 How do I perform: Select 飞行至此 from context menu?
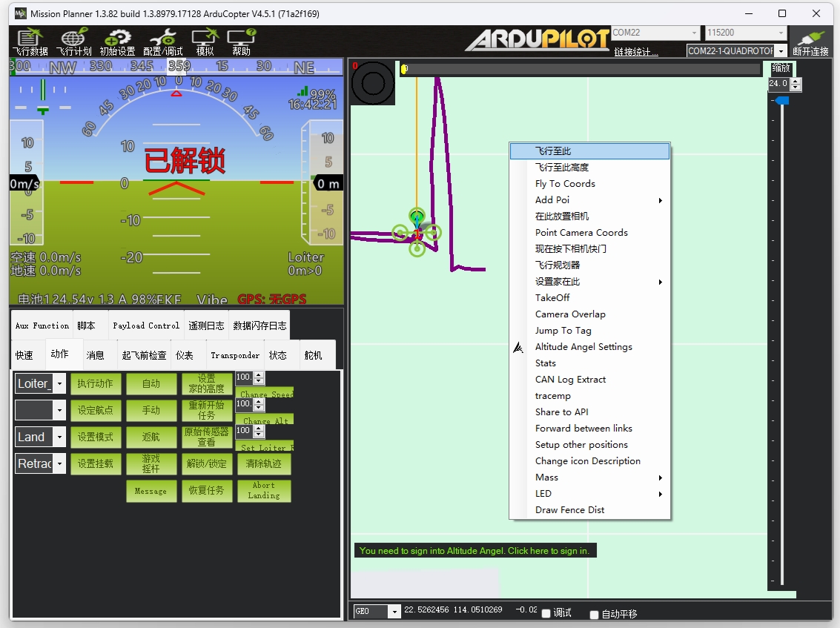[590, 151]
